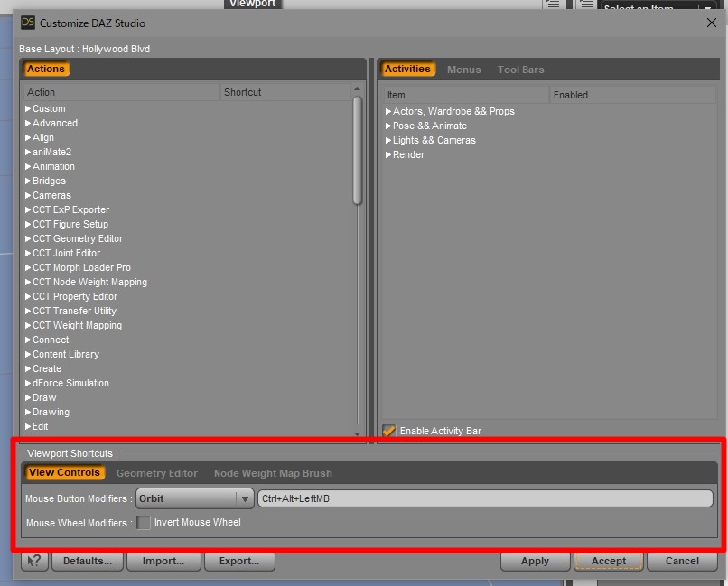Select the Activities tab

point(407,69)
